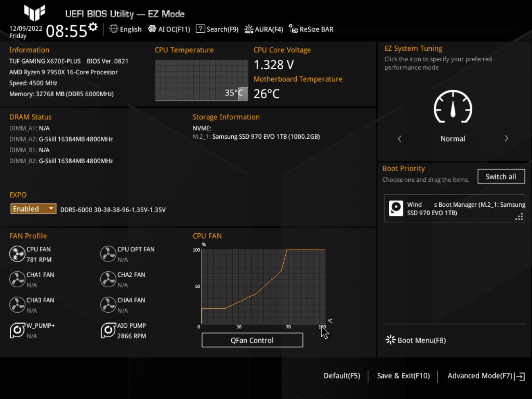532x399 pixels.
Task: Click the Switch all button
Action: 501,176
